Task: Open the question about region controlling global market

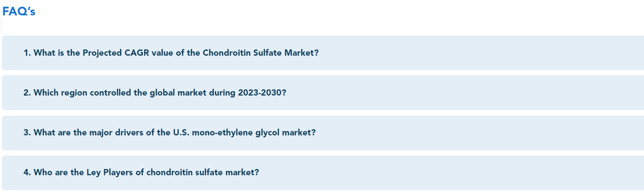Action: tap(323, 93)
